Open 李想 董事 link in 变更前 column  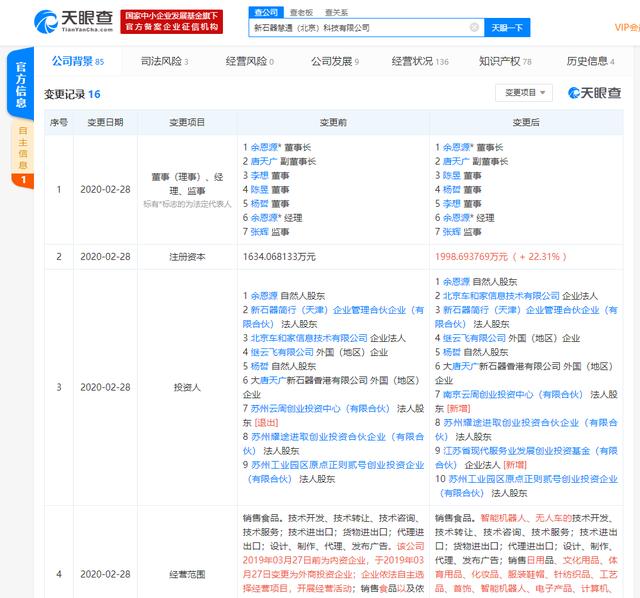[x=260, y=176]
